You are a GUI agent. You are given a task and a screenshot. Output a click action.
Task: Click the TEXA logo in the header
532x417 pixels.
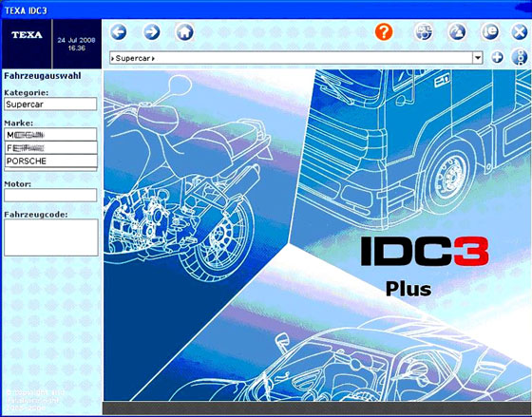tap(27, 35)
